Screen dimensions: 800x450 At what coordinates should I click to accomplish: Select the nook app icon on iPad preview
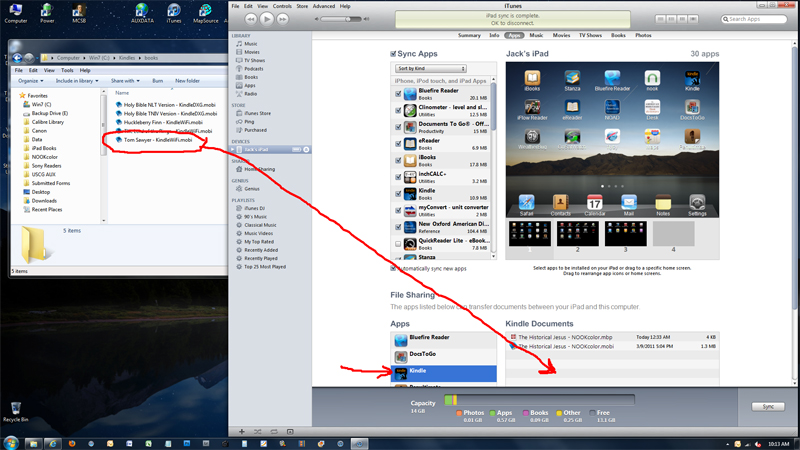652,78
